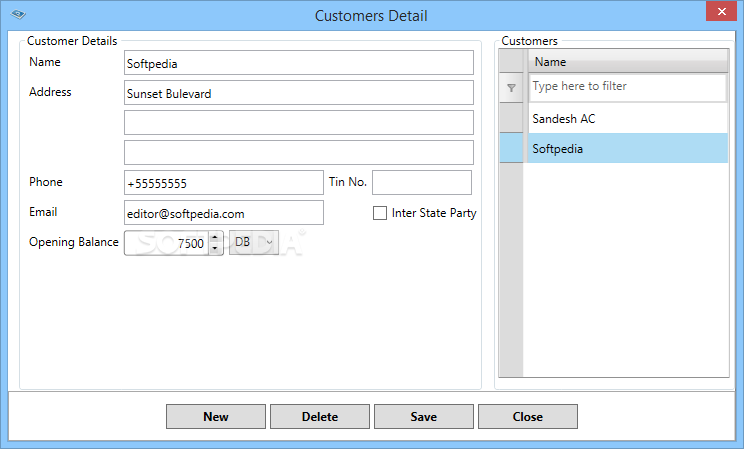Click the application icon in title bar
The image size is (744, 449).
click(18, 14)
